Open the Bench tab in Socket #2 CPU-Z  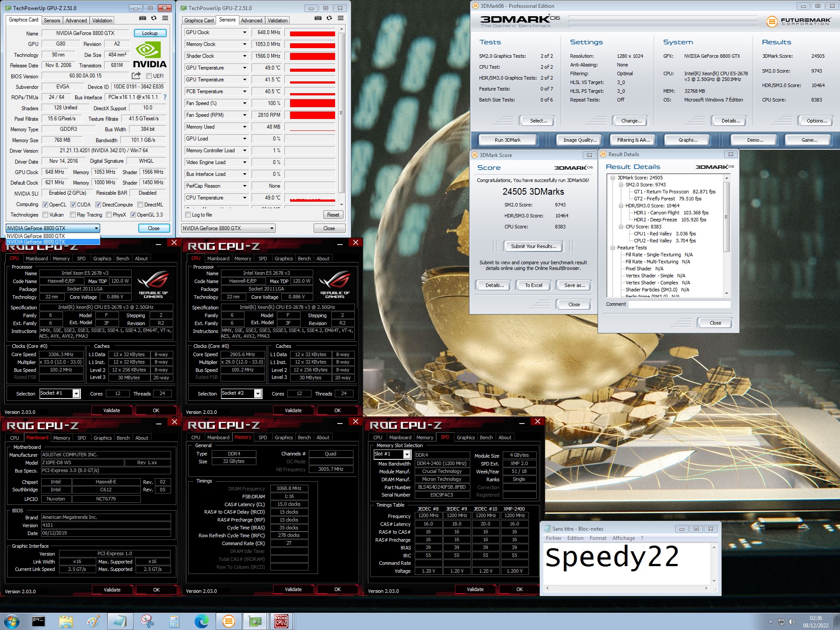point(304,259)
